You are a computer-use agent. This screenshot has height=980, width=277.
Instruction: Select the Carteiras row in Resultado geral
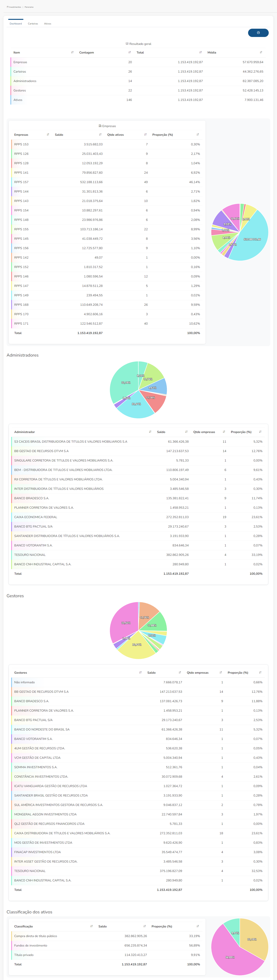click(x=138, y=71)
